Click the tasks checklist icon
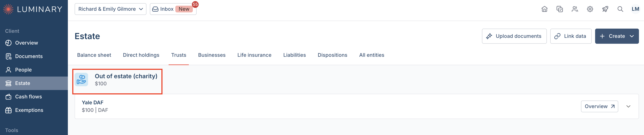This screenshot has width=644, height=135. (559, 9)
